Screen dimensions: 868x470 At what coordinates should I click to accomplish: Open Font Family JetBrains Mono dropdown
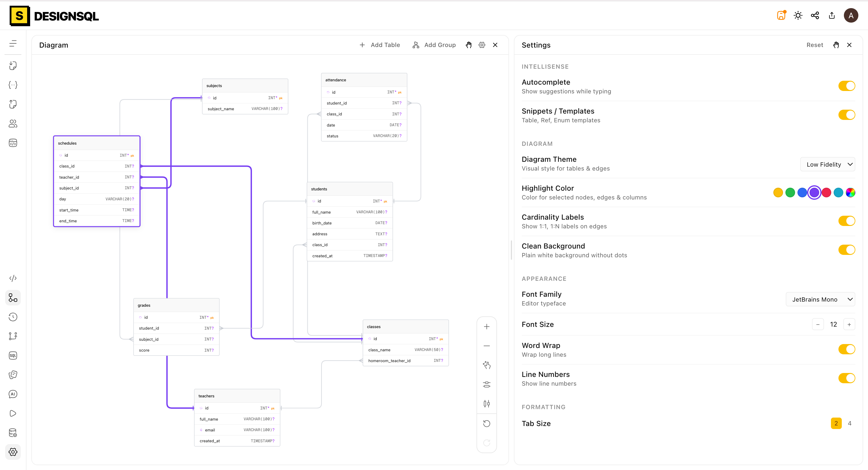tap(820, 299)
